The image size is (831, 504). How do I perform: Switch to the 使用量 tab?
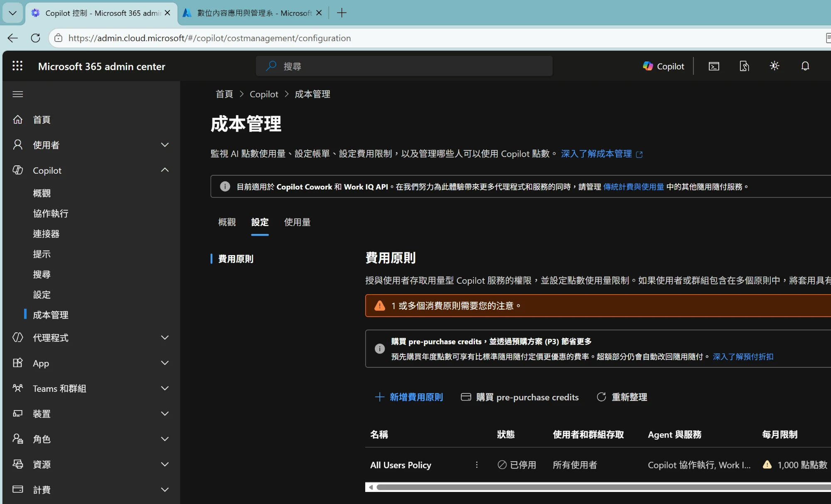[x=297, y=222]
